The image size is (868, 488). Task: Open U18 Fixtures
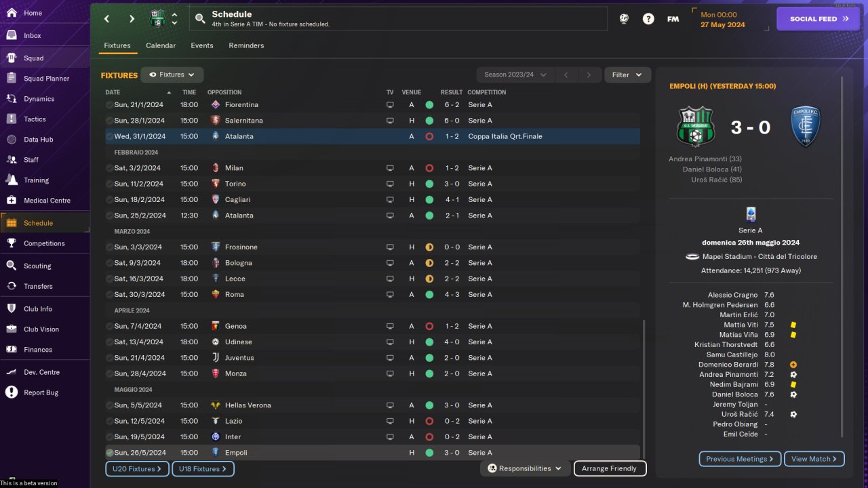[x=203, y=468]
